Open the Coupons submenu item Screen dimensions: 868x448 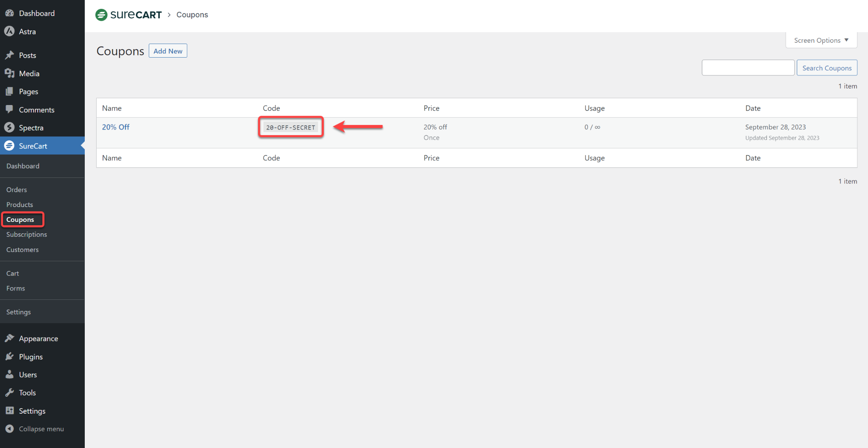point(20,219)
